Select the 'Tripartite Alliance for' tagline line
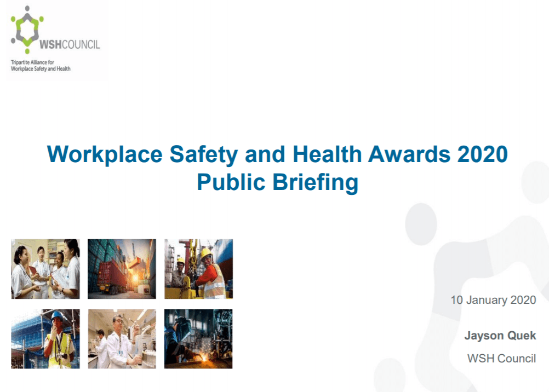Image resolution: width=549 pixels, height=392 pixels. coord(32,62)
